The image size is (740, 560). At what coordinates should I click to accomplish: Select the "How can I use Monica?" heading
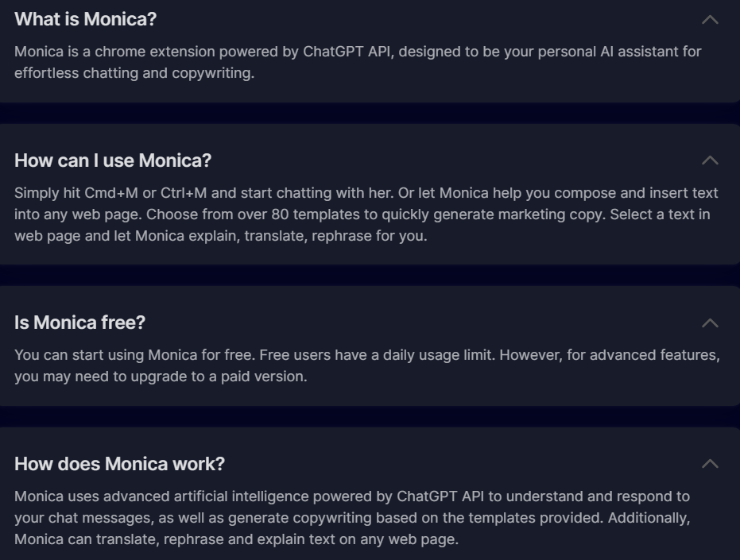point(113,160)
